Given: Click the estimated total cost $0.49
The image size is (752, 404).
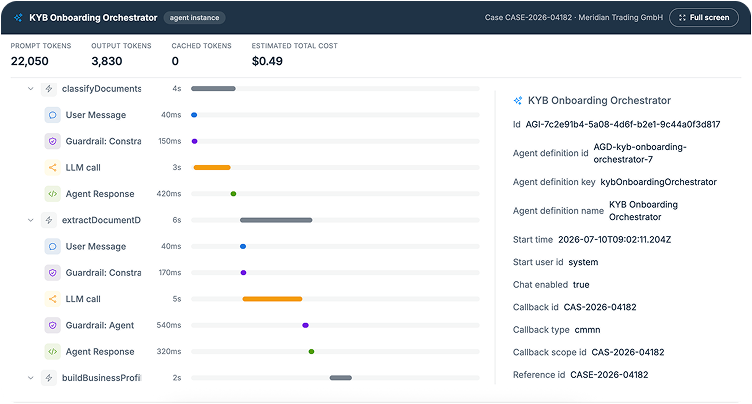Looking at the screenshot, I should 267,61.
